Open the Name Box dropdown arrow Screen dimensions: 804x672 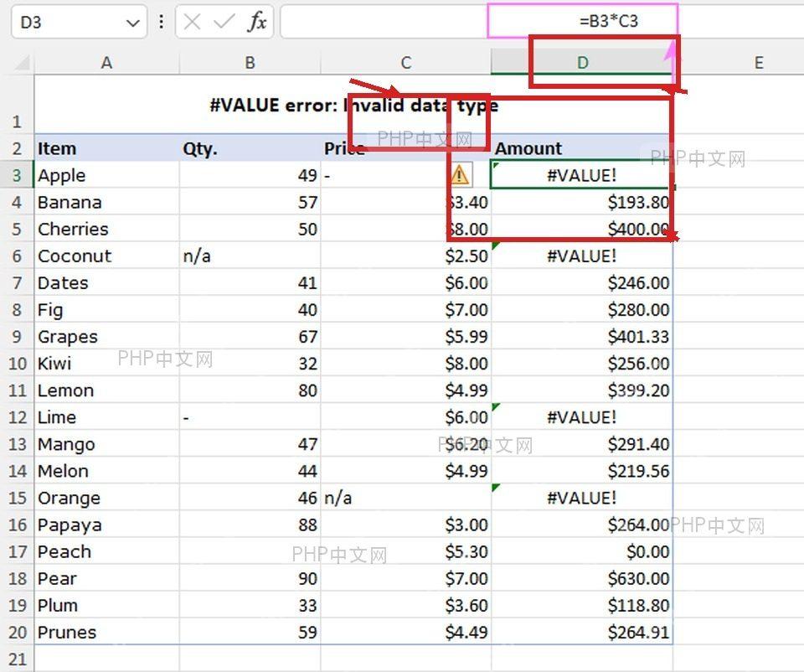[x=132, y=23]
